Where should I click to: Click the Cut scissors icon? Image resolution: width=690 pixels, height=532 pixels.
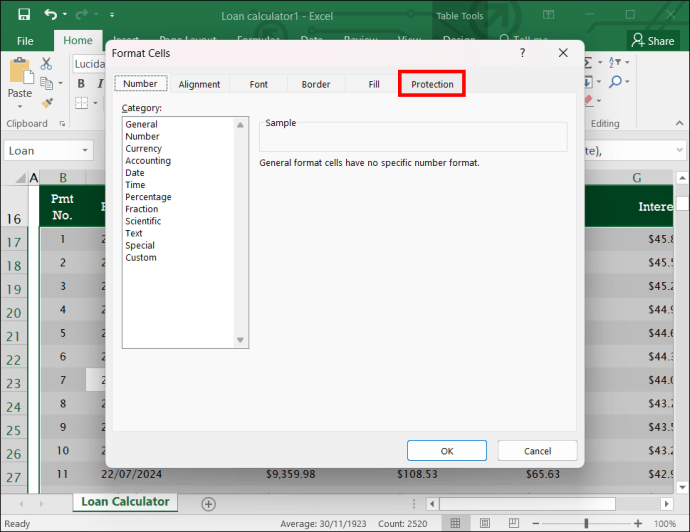[x=46, y=64]
